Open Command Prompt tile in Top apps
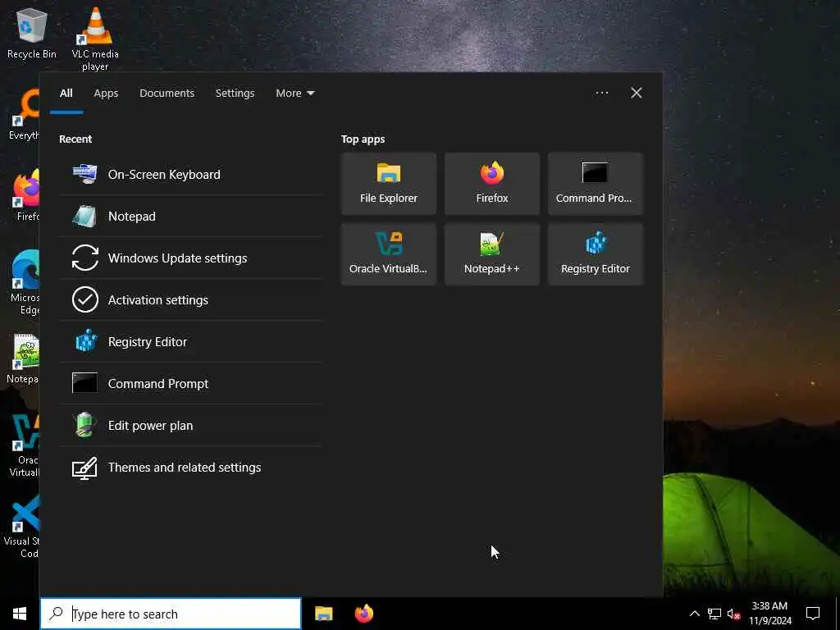 click(596, 184)
